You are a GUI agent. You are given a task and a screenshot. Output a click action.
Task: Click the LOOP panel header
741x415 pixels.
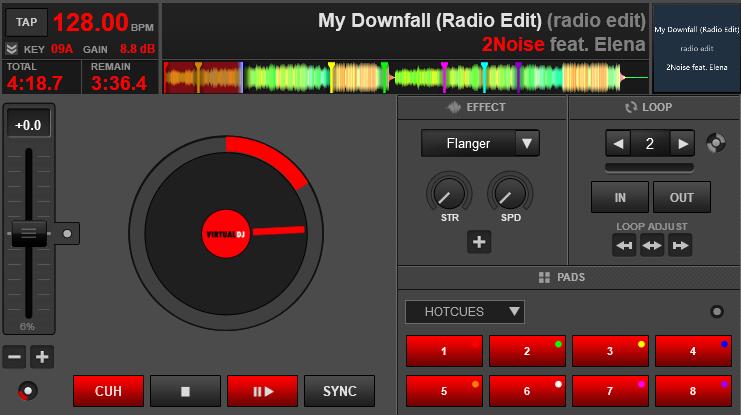coord(655,107)
